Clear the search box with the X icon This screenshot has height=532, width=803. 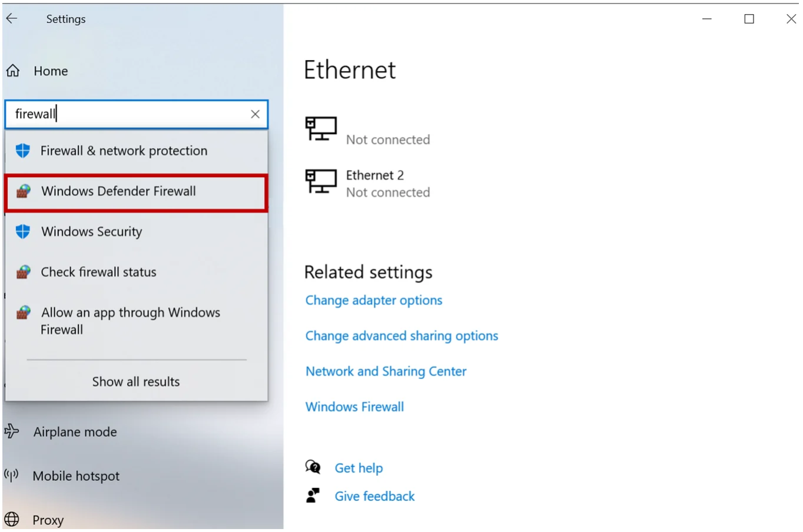pyautogui.click(x=255, y=114)
